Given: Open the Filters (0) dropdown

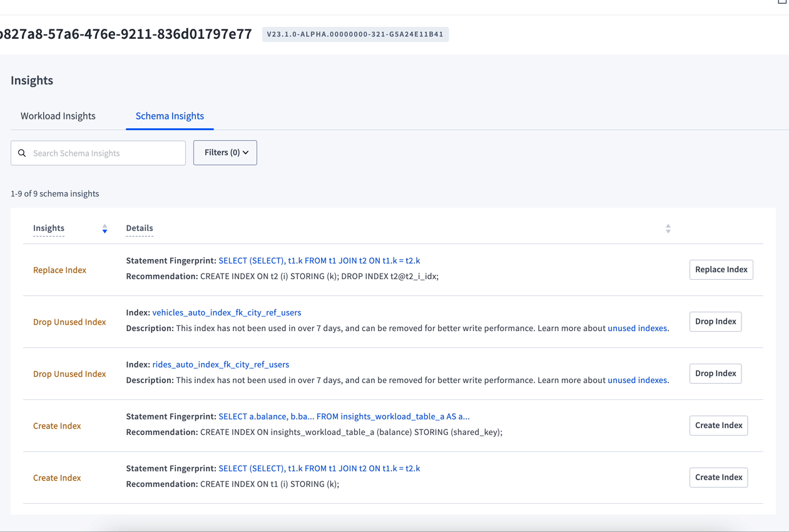Looking at the screenshot, I should [x=225, y=153].
